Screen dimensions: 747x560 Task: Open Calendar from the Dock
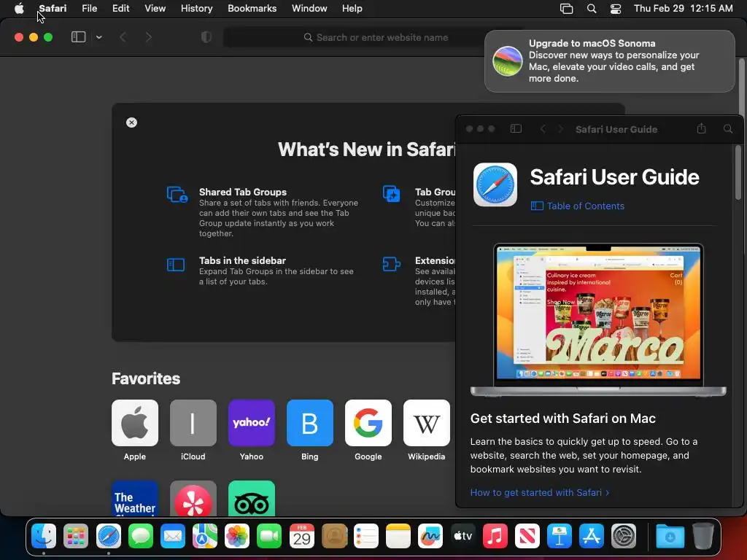301,536
